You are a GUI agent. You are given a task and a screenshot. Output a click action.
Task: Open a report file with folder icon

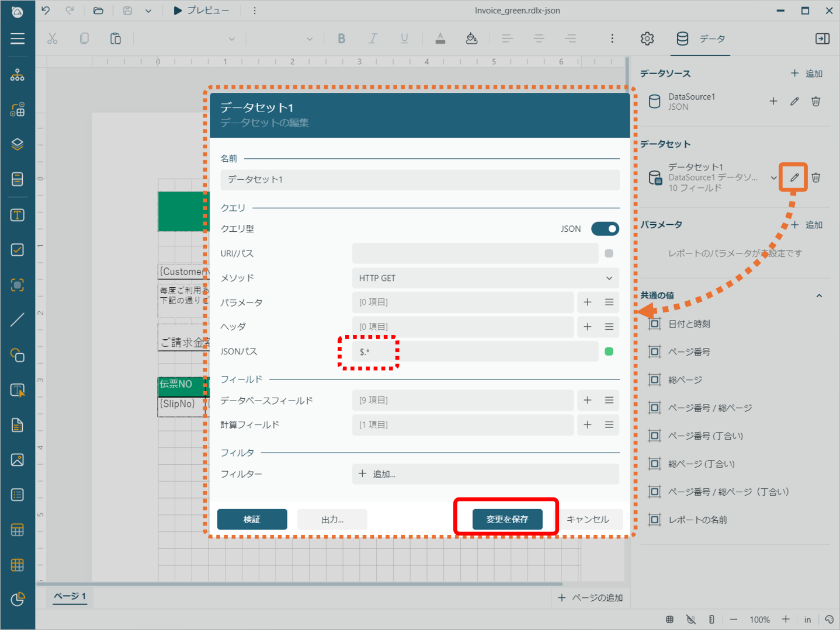point(98,11)
